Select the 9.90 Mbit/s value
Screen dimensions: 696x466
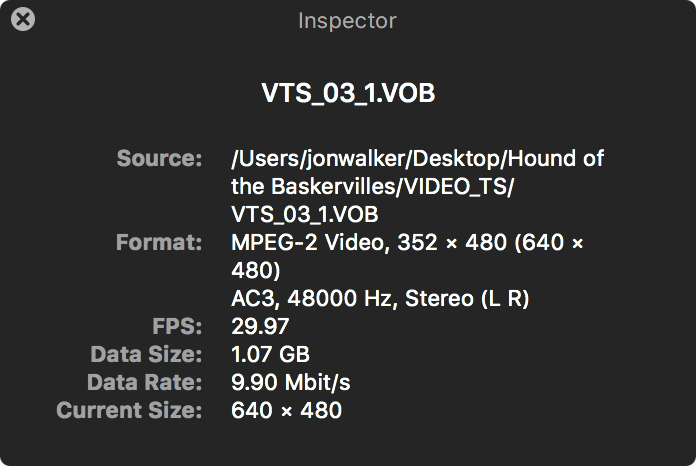(291, 382)
